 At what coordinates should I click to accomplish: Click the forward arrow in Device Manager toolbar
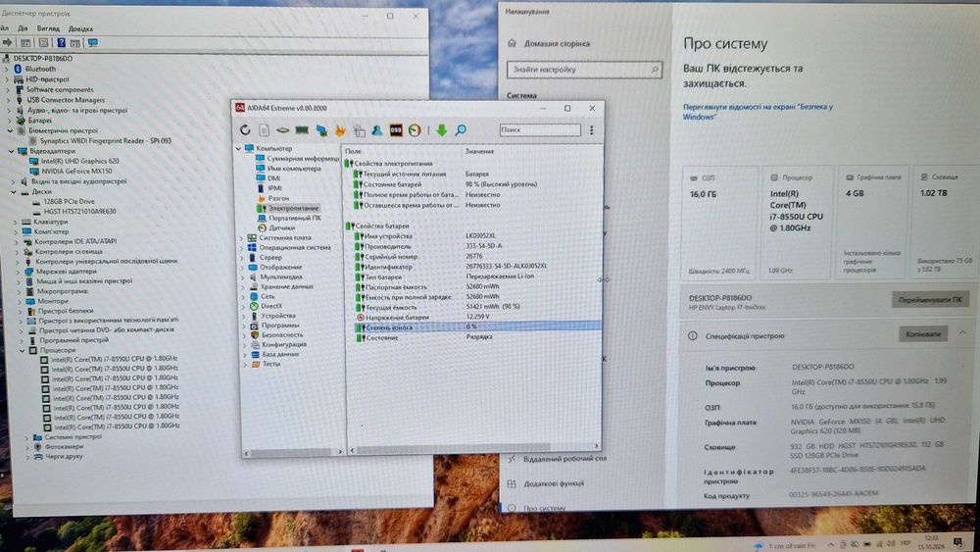pyautogui.click(x=8, y=42)
